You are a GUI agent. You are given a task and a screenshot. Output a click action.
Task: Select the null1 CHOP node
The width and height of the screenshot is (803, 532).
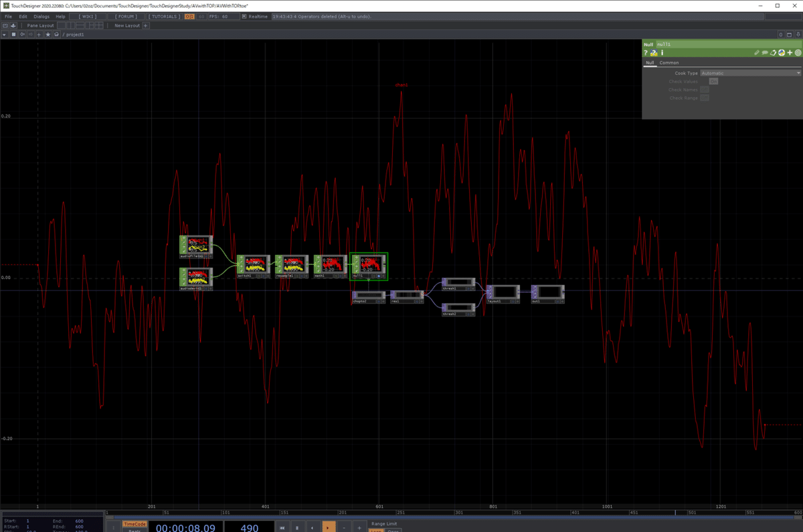(x=369, y=266)
